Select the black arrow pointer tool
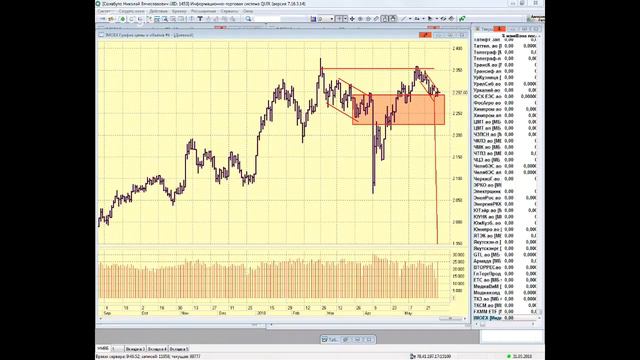640x360 pixels. point(430,19)
